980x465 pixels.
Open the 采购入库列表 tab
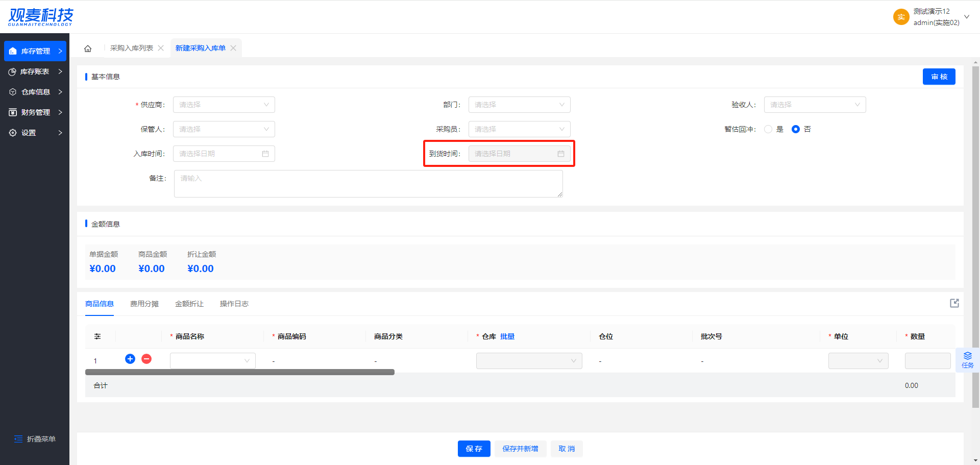coord(132,48)
